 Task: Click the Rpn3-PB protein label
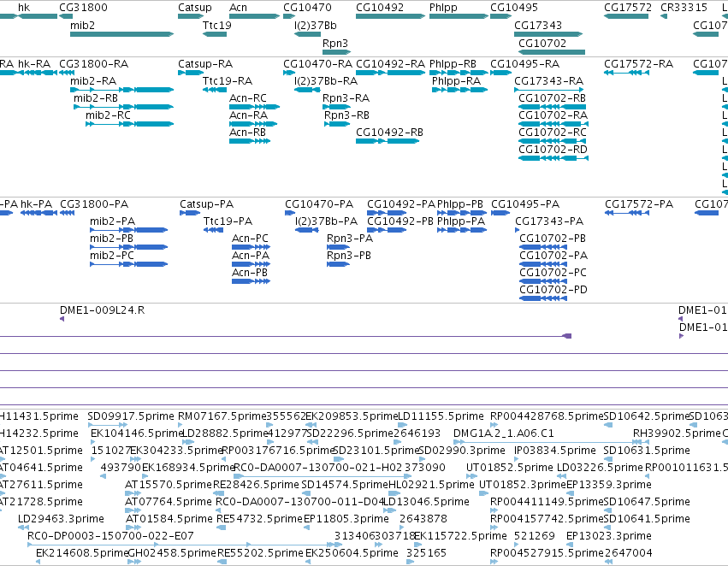[x=349, y=256]
